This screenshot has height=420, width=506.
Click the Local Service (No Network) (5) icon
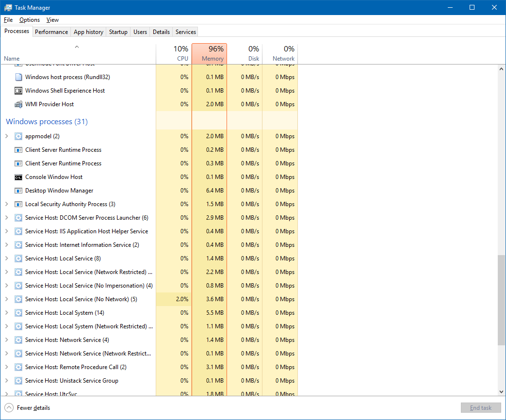(19, 299)
